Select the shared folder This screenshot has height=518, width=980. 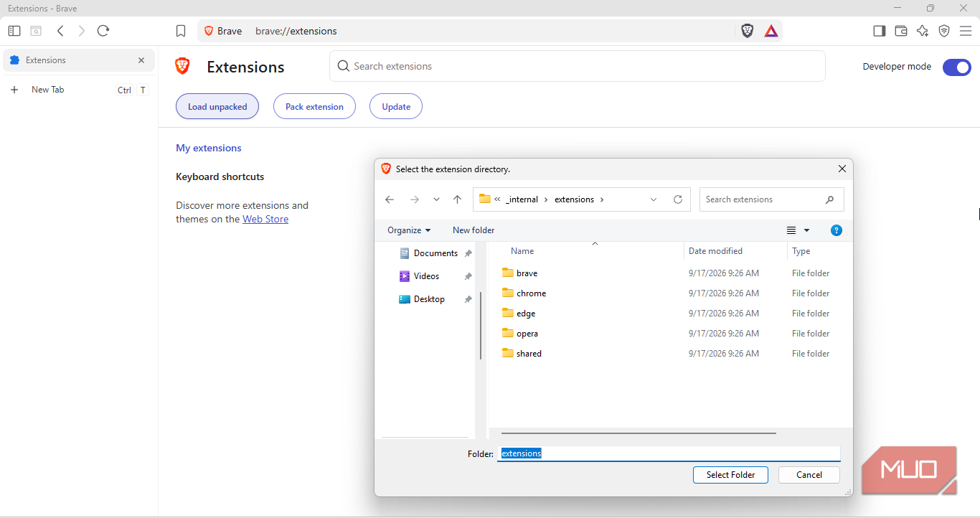click(x=522, y=354)
